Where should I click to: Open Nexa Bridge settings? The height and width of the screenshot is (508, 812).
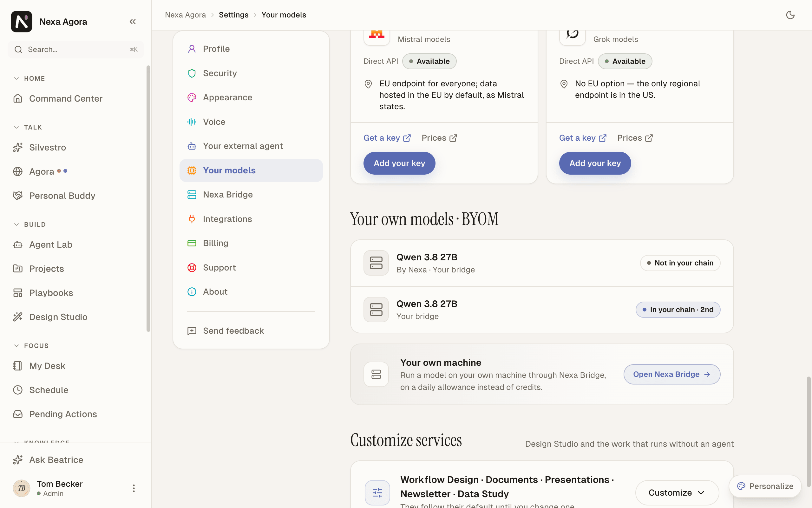click(251, 195)
